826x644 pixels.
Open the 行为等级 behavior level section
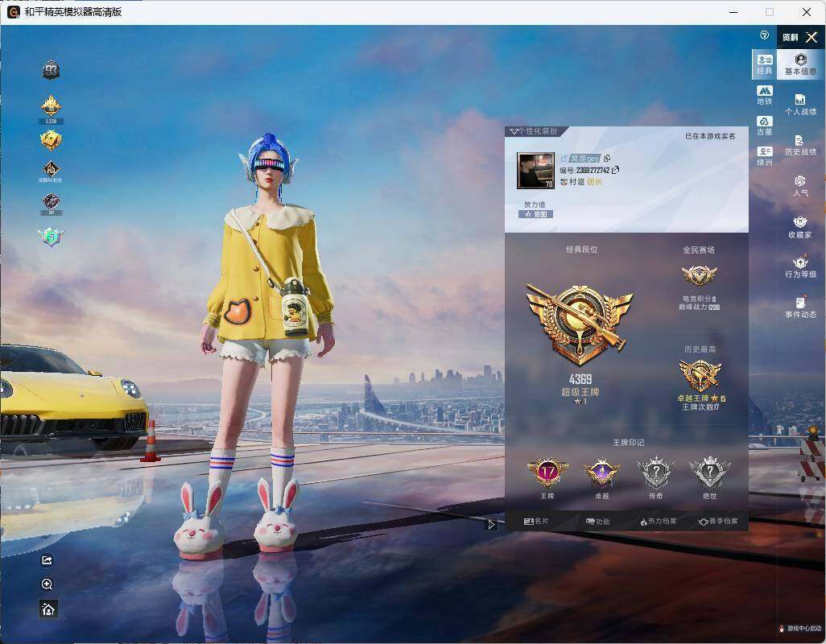pos(800,267)
